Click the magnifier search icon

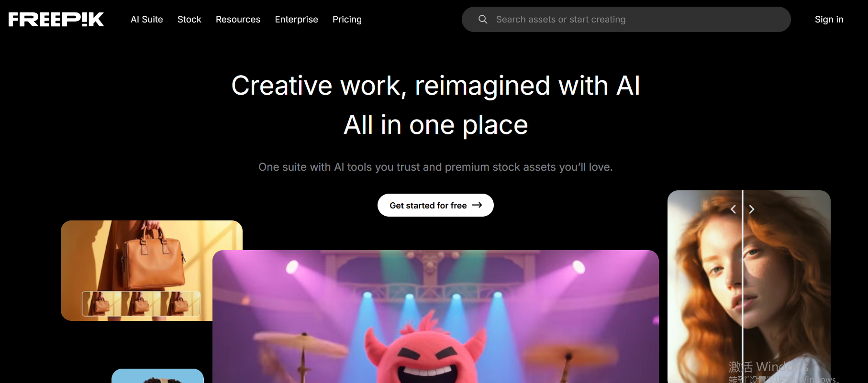pyautogui.click(x=483, y=19)
